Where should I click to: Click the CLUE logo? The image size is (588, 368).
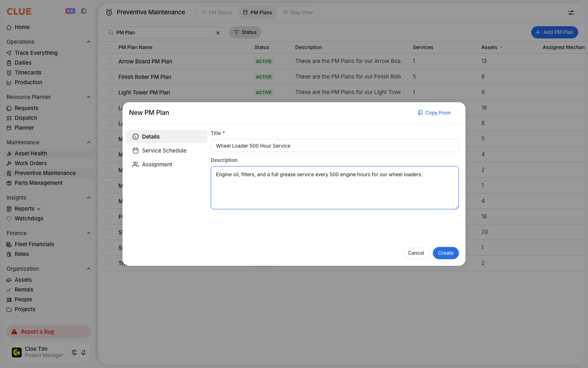tap(19, 11)
